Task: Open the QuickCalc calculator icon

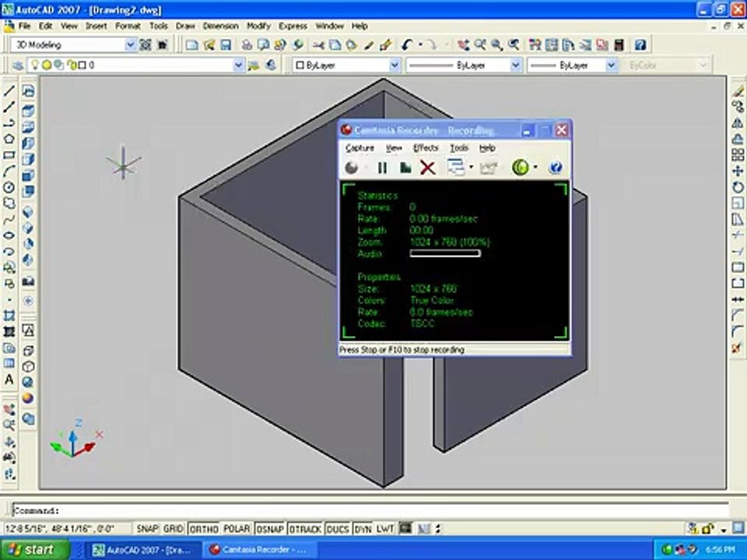Action: 619,45
